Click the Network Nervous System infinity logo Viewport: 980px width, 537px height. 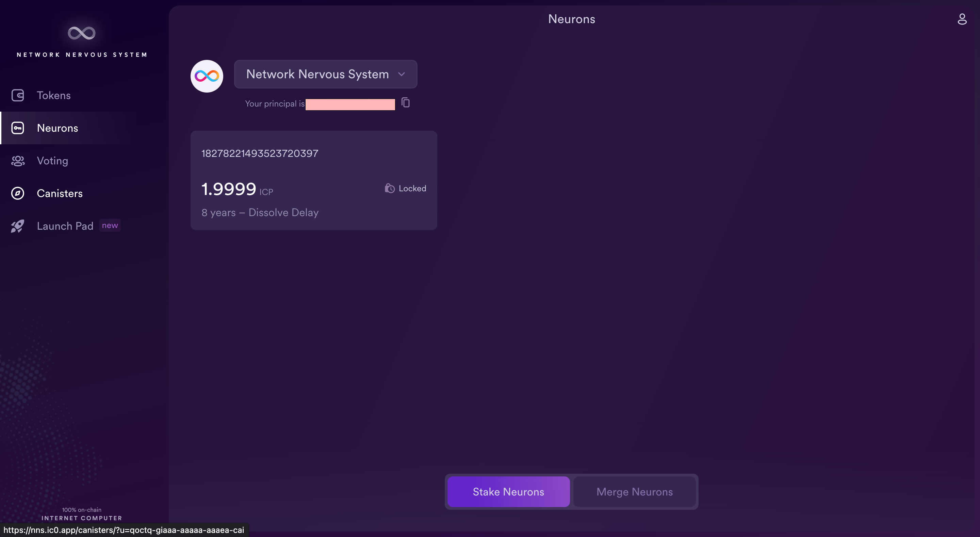tap(81, 33)
